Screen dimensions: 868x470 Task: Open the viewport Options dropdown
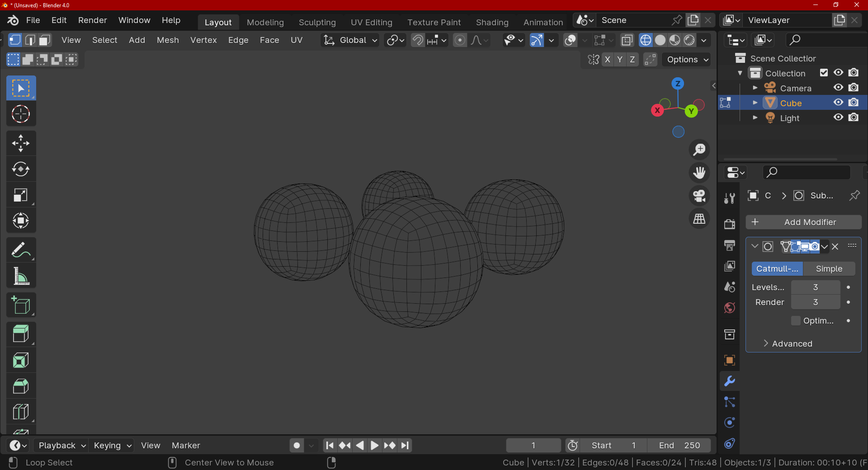point(687,60)
